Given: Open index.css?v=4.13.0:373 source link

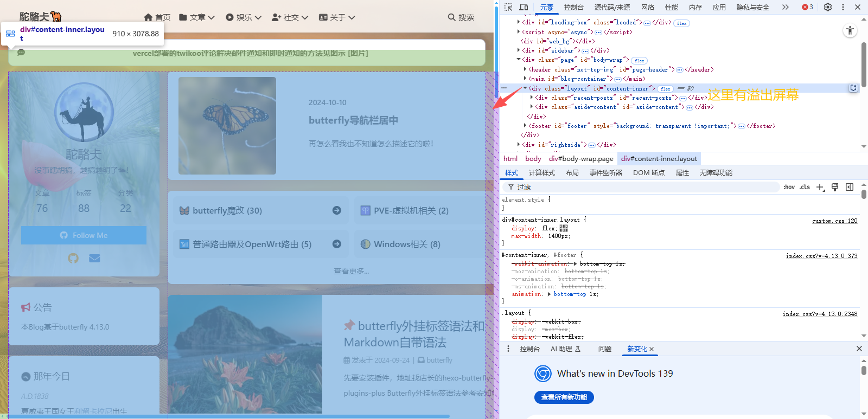Looking at the screenshot, I should click(x=821, y=256).
